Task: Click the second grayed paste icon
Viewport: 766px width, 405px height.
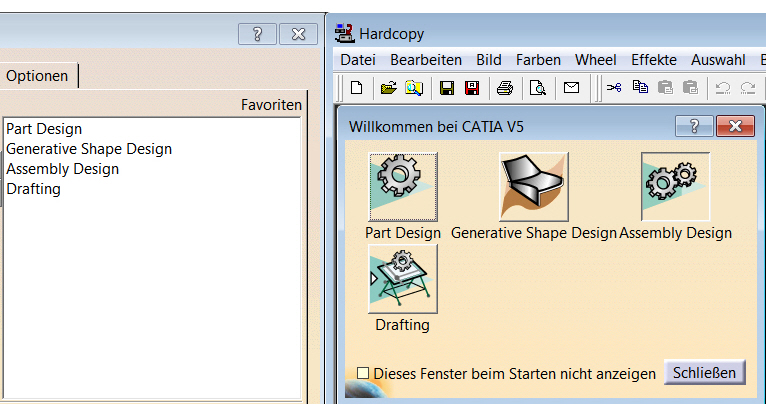Action: 690,88
